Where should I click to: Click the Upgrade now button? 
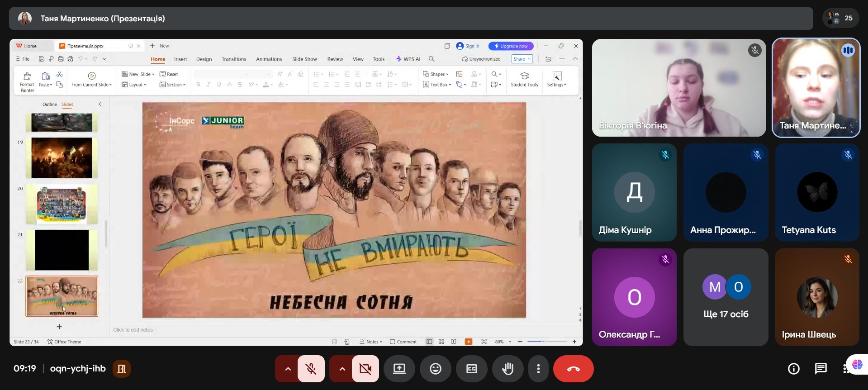pos(511,46)
